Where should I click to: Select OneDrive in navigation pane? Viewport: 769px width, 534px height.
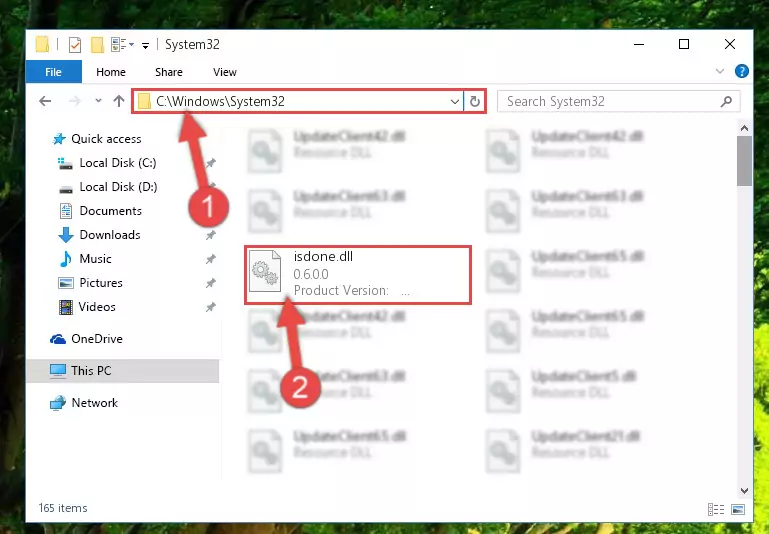[x=97, y=339]
